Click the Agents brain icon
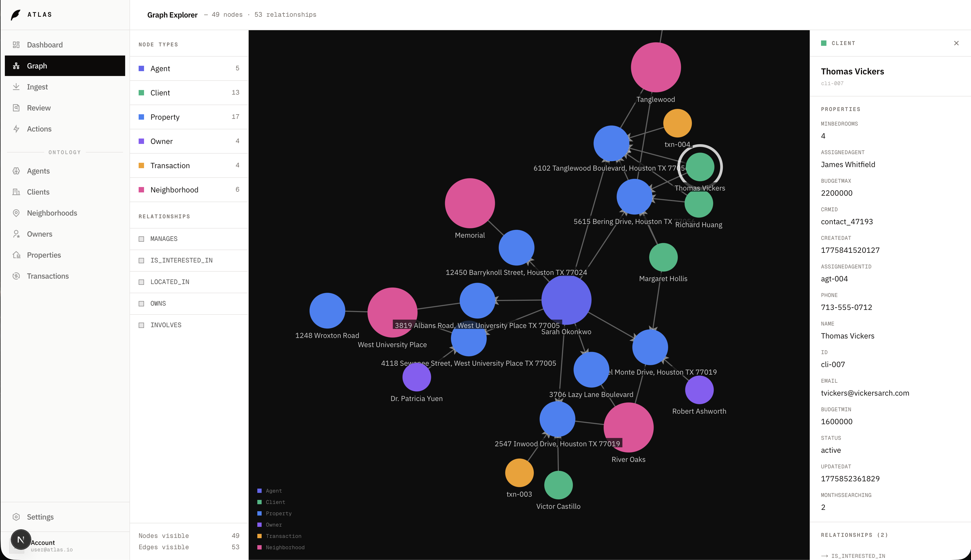Screen dimensions: 971x560 coord(16,171)
